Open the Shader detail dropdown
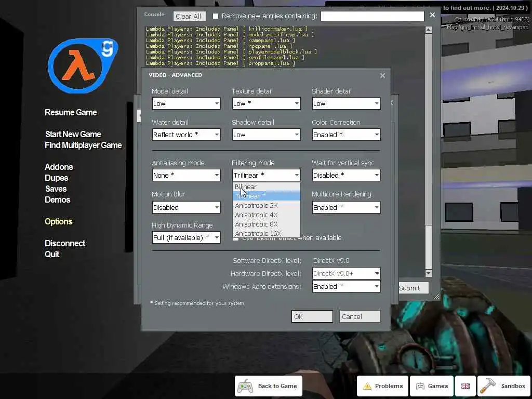The height and width of the screenshot is (399, 532). [x=346, y=103]
